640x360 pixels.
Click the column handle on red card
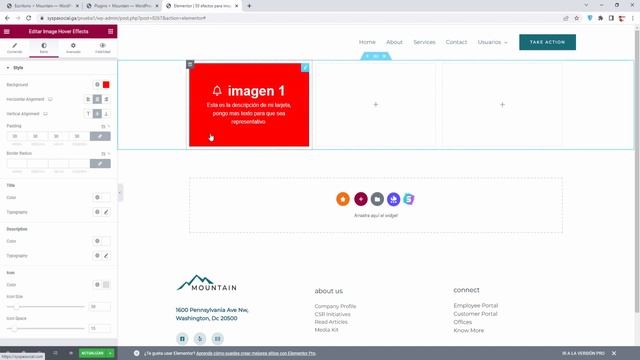tap(190, 64)
